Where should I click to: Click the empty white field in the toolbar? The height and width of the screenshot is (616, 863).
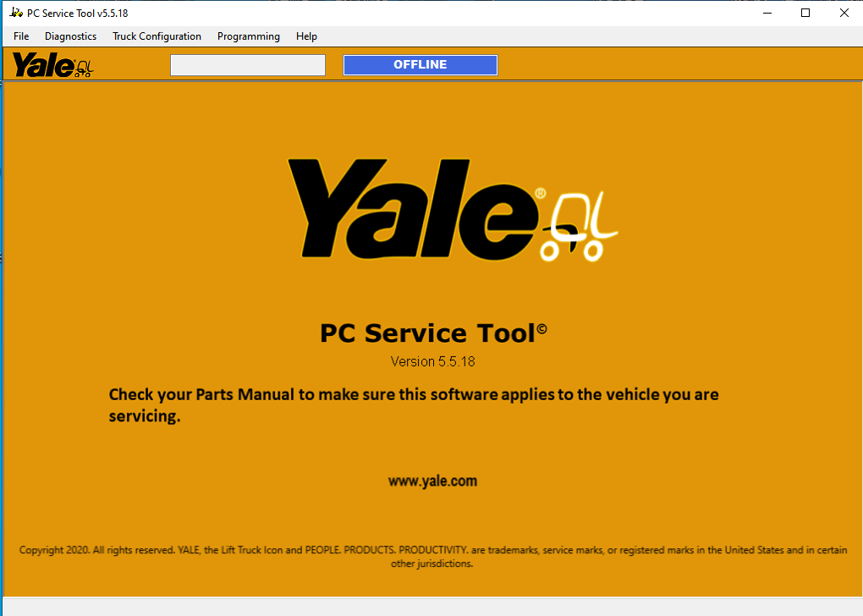248,65
